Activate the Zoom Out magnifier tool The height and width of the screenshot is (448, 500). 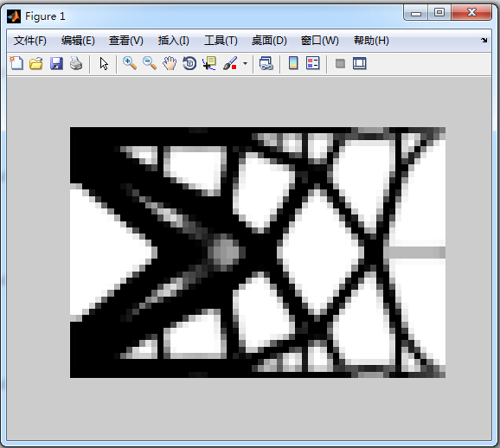(x=150, y=63)
